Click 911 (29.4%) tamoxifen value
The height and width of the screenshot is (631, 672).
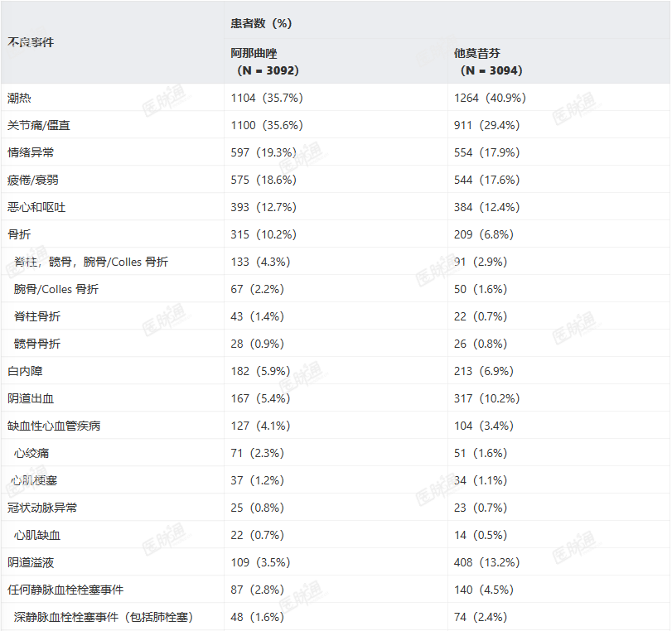pyautogui.click(x=487, y=126)
